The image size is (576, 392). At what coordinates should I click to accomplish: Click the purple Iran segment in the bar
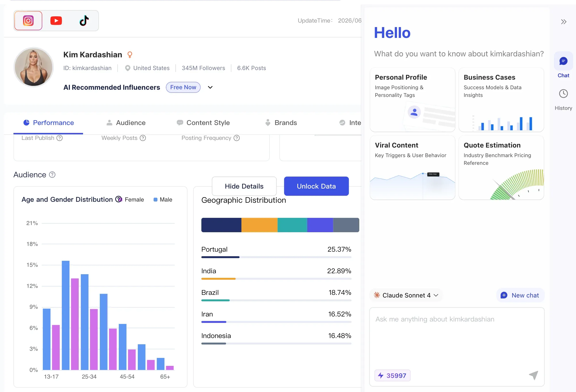(320, 225)
